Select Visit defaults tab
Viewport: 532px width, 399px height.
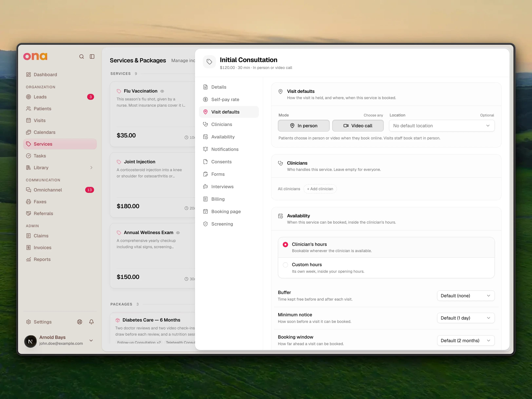coord(229,112)
